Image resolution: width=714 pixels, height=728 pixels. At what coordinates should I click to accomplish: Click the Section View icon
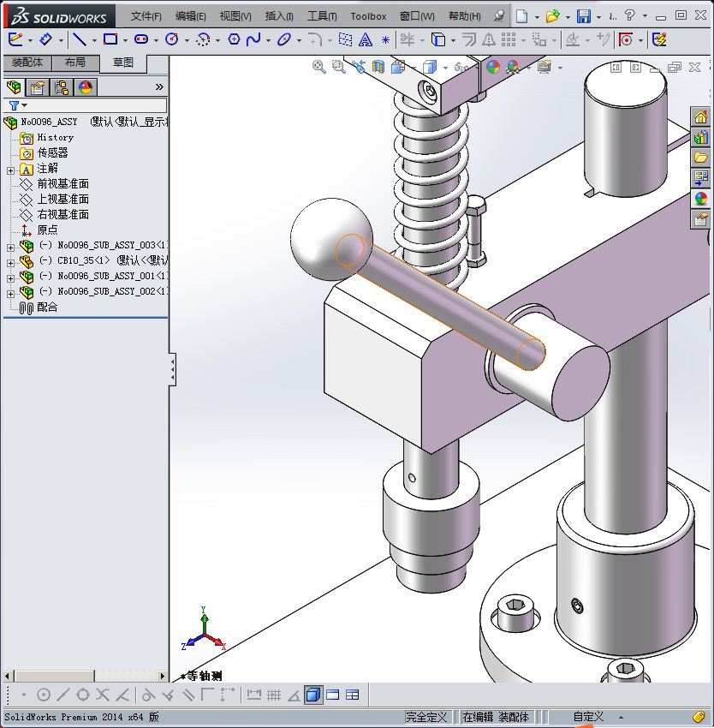coord(378,68)
